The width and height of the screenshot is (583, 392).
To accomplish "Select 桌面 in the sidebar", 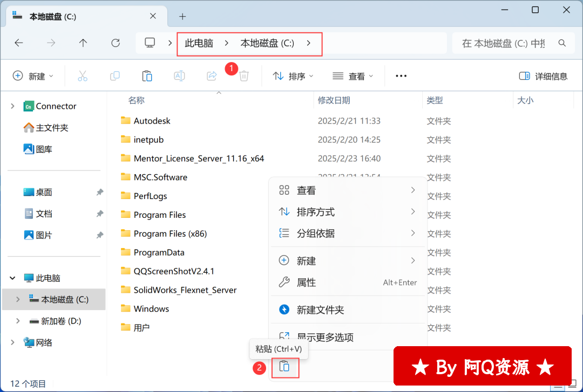I will (x=38, y=192).
